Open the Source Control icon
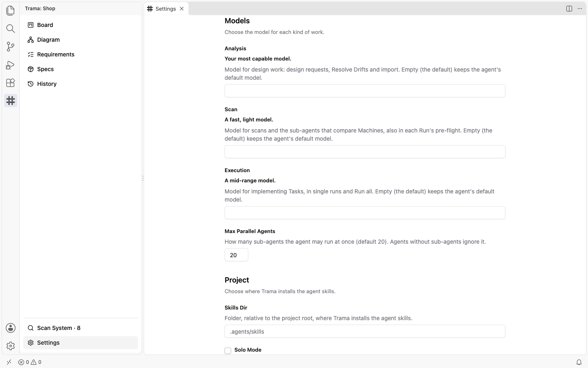 click(11, 46)
